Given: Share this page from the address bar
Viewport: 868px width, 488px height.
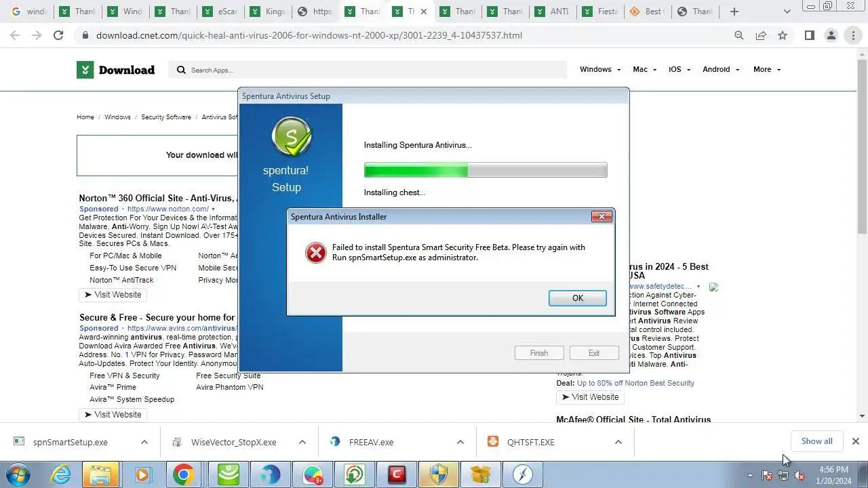Looking at the screenshot, I should 761,35.
